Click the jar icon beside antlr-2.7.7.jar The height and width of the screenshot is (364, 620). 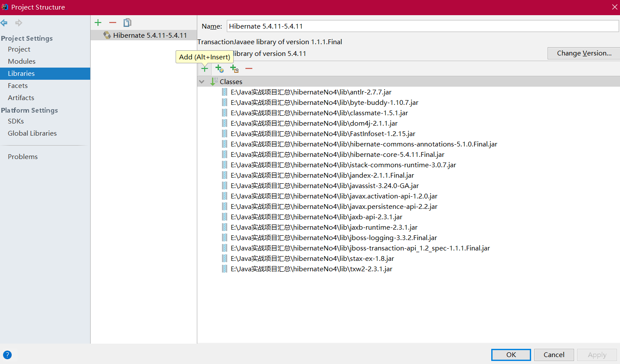click(225, 92)
